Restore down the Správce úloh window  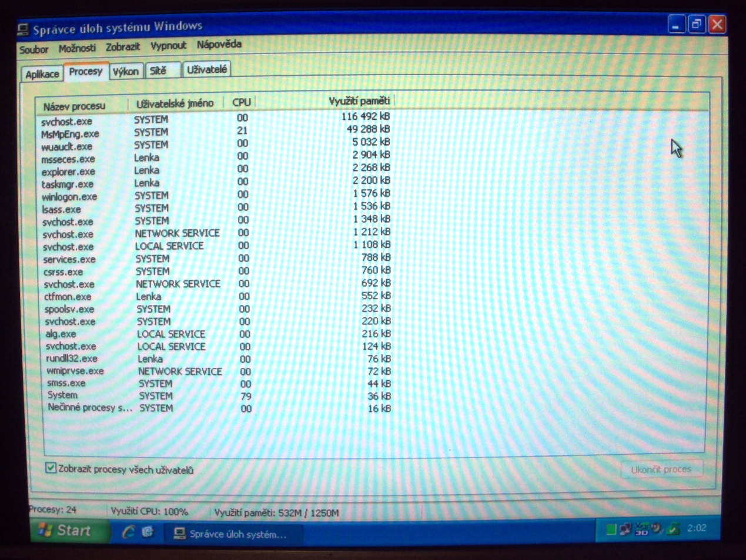click(x=697, y=25)
